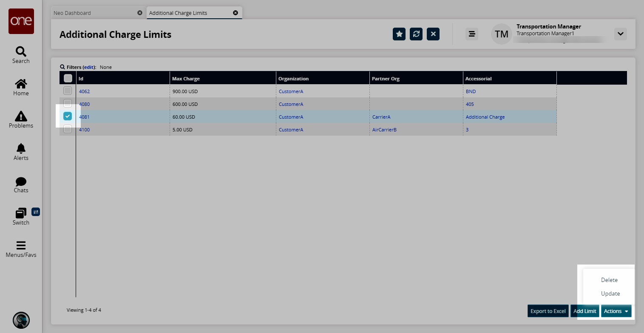Choose Delete from the Actions menu

609,280
